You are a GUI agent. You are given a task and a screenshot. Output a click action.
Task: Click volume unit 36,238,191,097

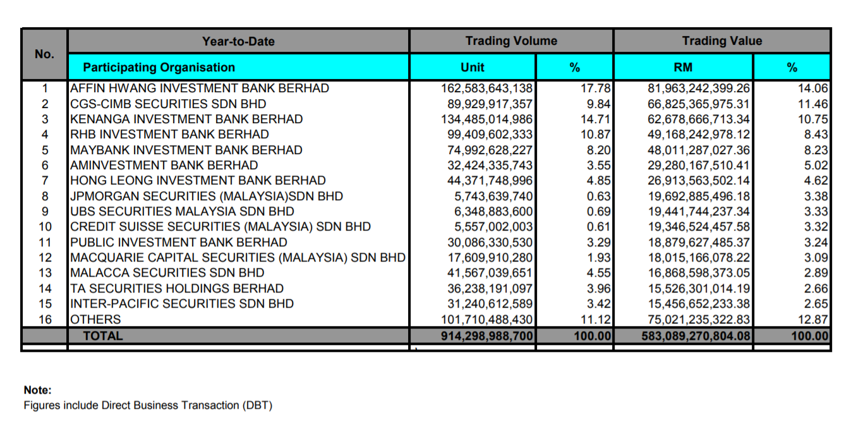[x=490, y=288]
